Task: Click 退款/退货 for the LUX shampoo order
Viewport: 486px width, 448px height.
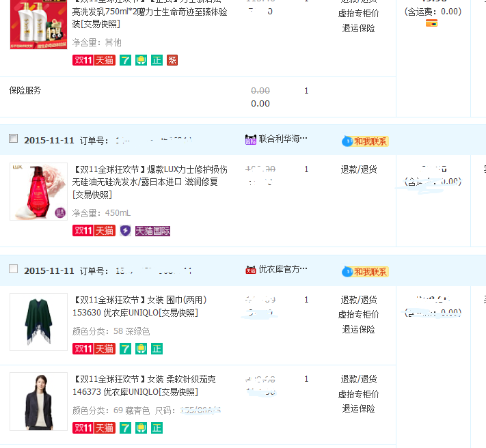Action: pyautogui.click(x=359, y=169)
